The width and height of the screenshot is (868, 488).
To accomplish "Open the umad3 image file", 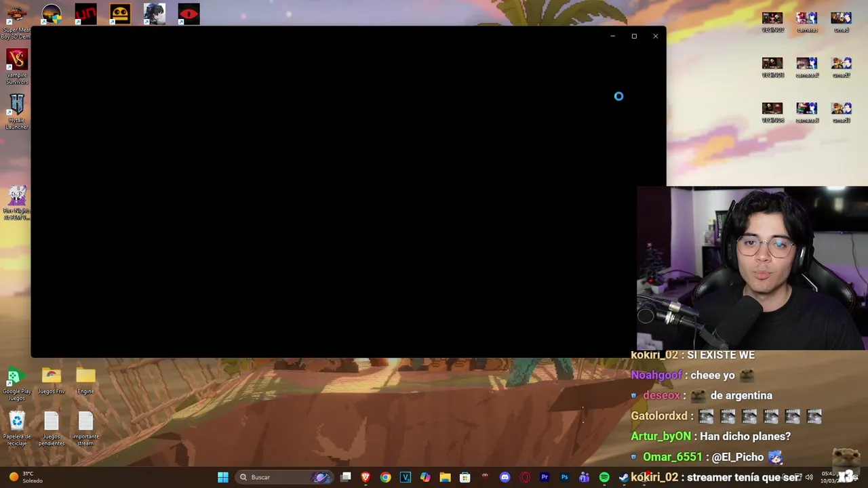I will pyautogui.click(x=842, y=113).
